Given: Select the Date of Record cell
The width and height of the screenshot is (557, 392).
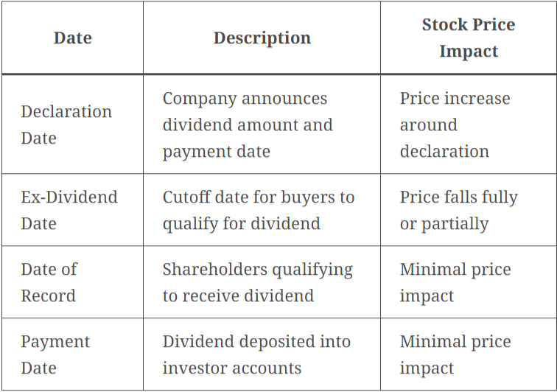Looking at the screenshot, I should tap(49, 282).
